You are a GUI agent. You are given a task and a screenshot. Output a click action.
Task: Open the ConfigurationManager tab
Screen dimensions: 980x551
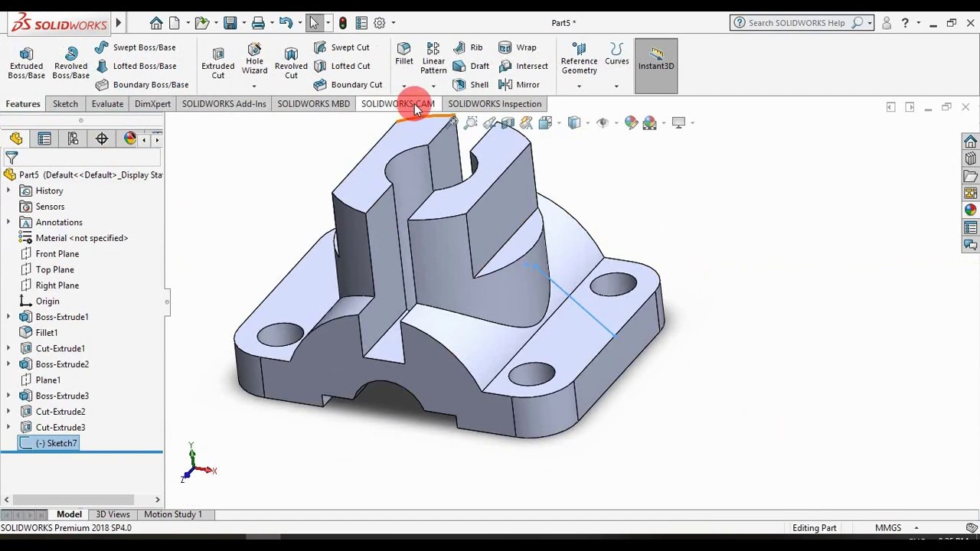point(73,139)
